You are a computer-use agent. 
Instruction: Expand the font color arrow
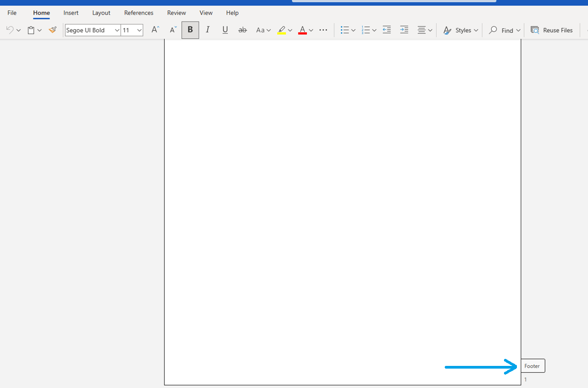coord(311,30)
